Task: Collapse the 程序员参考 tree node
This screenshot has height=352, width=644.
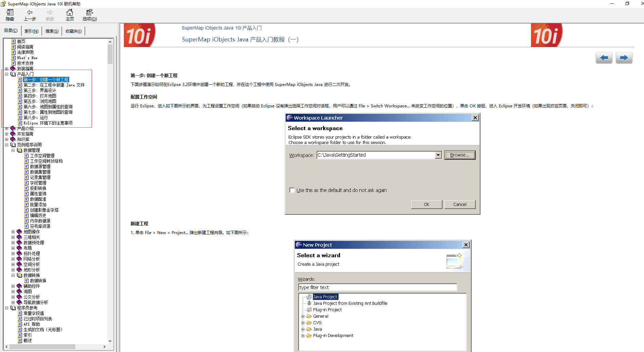Action: (x=6, y=308)
